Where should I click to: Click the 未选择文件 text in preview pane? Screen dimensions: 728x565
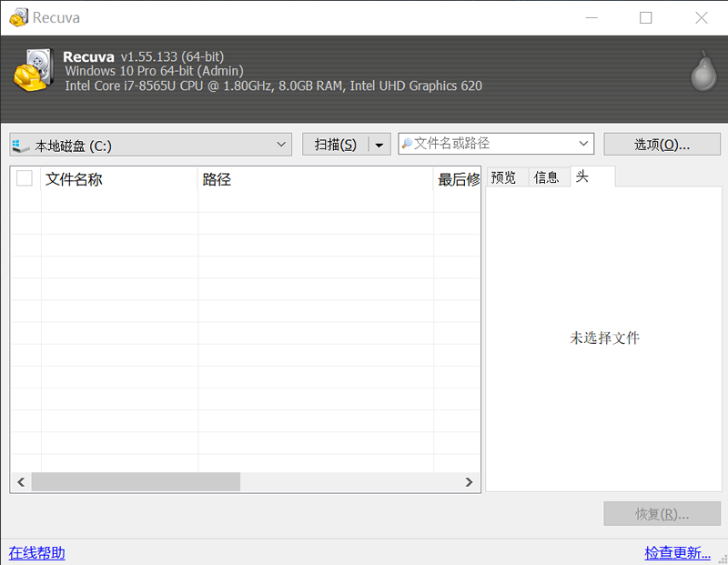604,338
